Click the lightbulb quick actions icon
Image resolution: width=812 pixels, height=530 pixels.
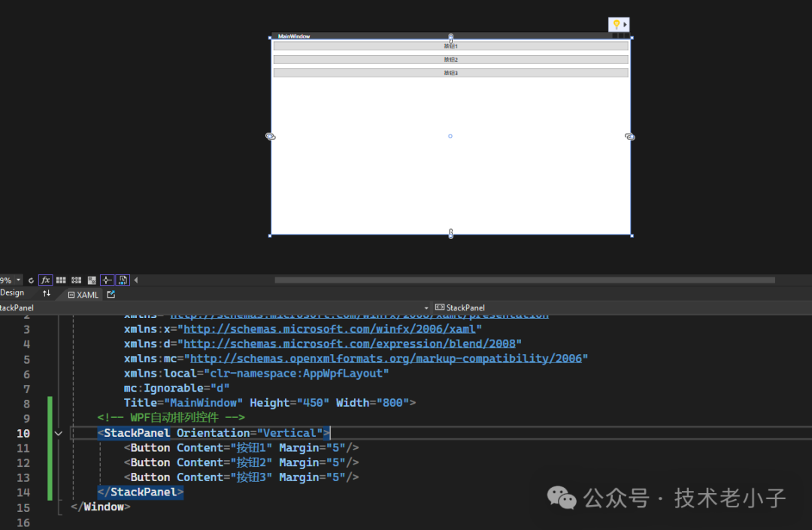click(x=616, y=25)
